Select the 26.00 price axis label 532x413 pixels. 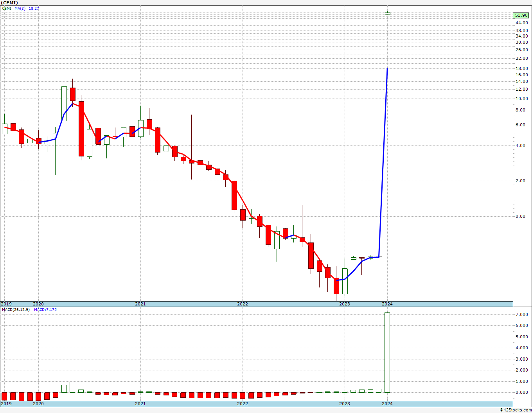522,50
